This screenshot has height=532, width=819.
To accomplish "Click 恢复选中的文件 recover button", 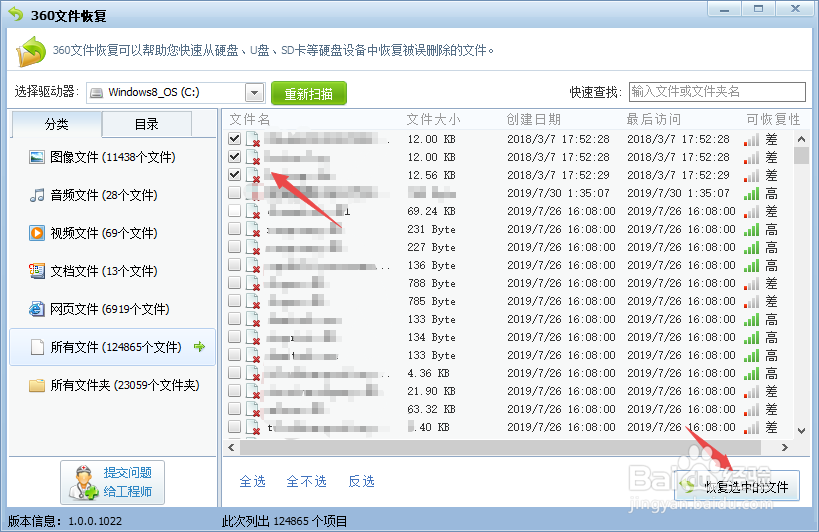I will click(x=737, y=487).
